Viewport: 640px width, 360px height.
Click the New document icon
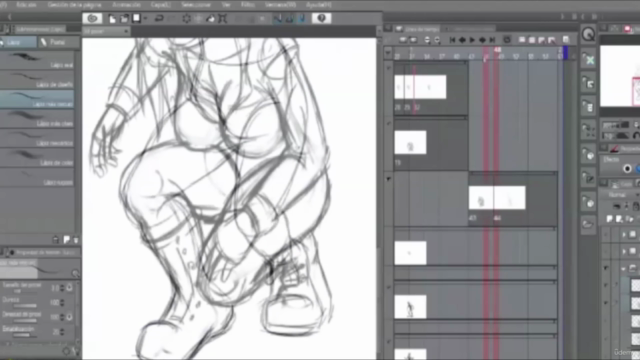pyautogui.click(x=112, y=18)
